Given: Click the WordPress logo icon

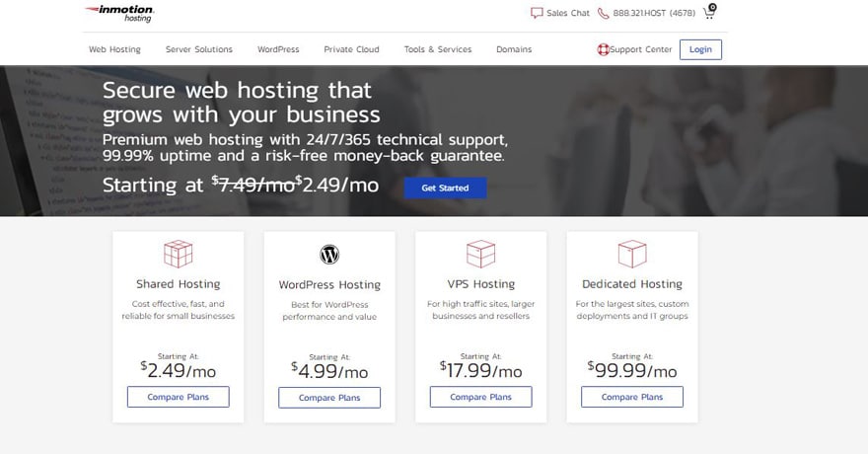Looking at the screenshot, I should (x=329, y=255).
